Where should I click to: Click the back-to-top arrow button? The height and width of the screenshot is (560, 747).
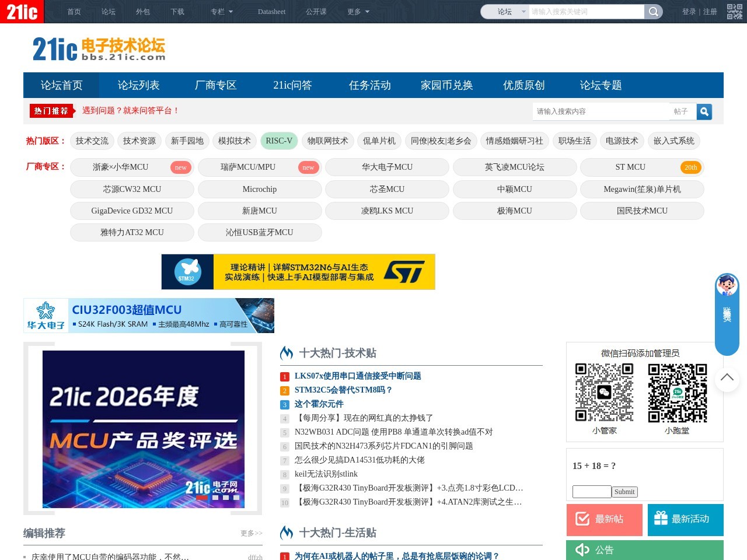coord(727,379)
